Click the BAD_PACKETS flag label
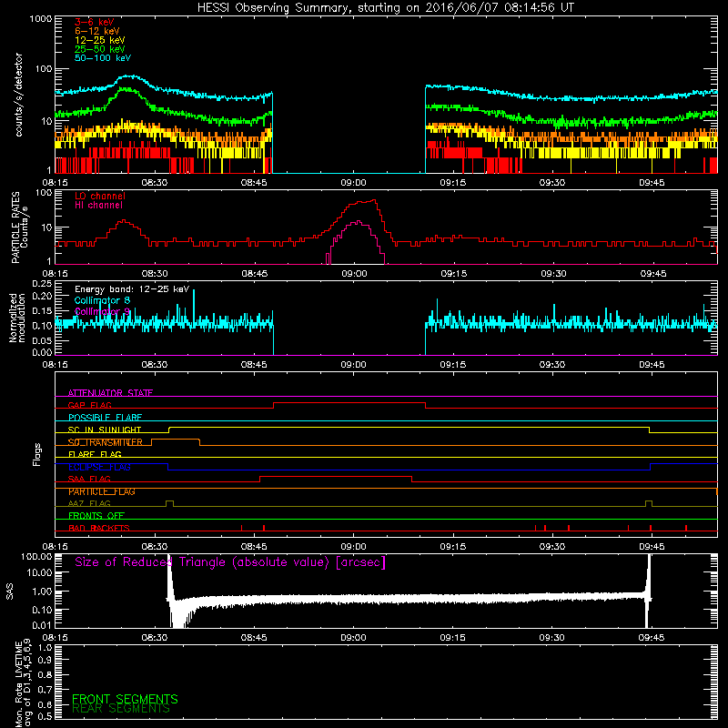 coord(99,528)
